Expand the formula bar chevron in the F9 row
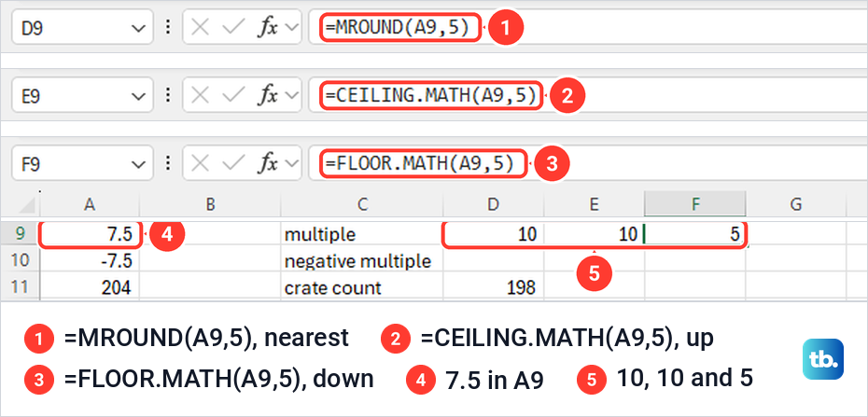 (291, 164)
